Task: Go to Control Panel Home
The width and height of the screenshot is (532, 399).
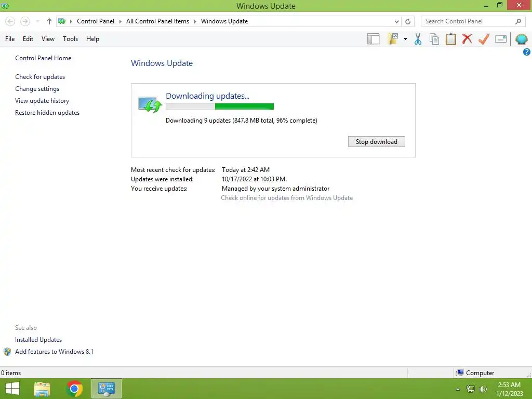Action: pyautogui.click(x=43, y=58)
